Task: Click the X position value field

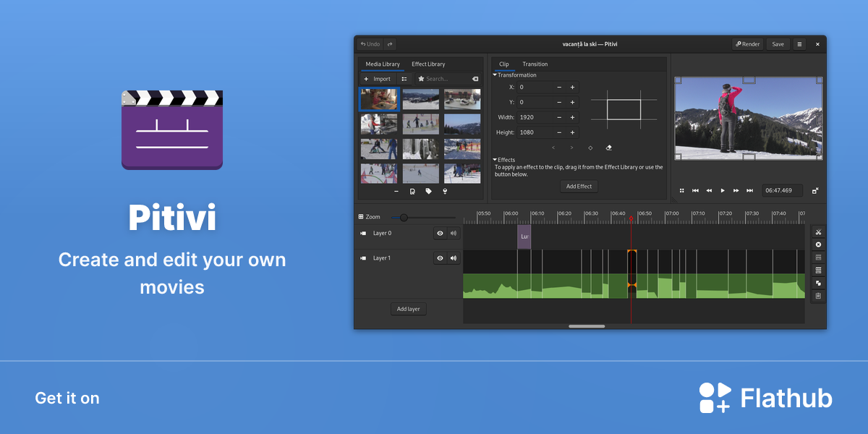Action: click(535, 87)
